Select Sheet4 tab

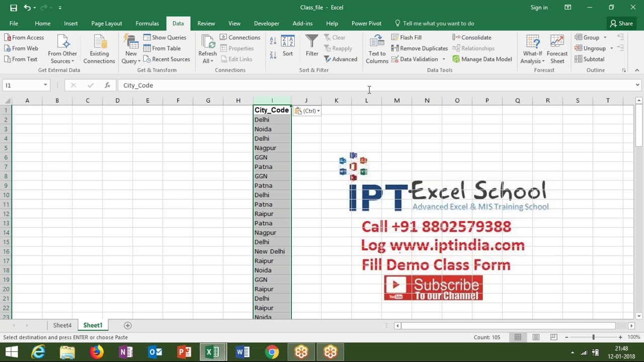pyautogui.click(x=62, y=325)
